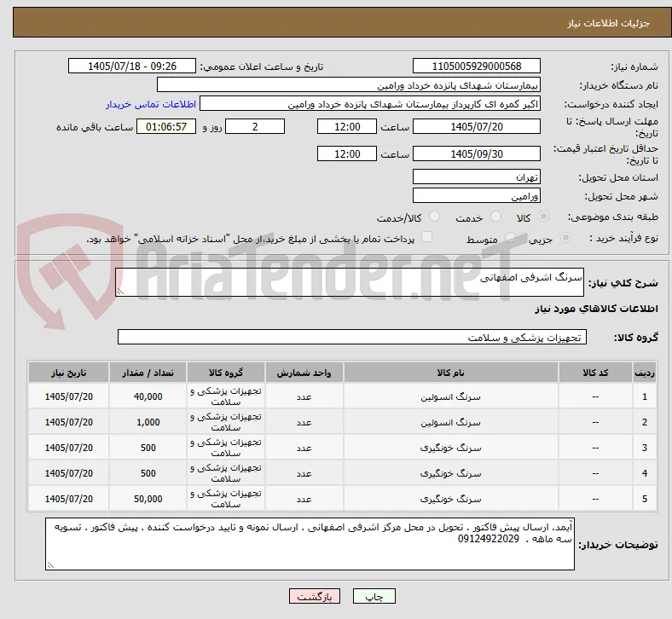672x619 pixels.
Task: Click the announcement date 1405/07/18 field
Action: click(132, 66)
